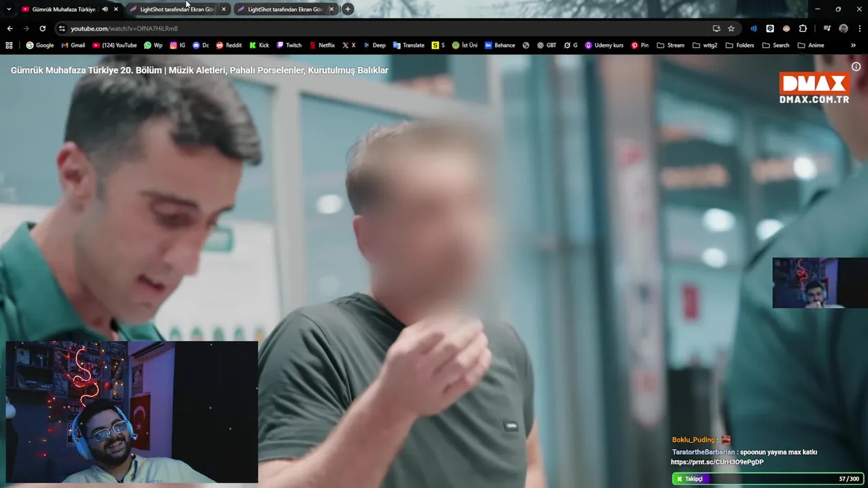This screenshot has height=488, width=868.
Task: Open the Translate bookmark
Action: pyautogui.click(x=408, y=45)
